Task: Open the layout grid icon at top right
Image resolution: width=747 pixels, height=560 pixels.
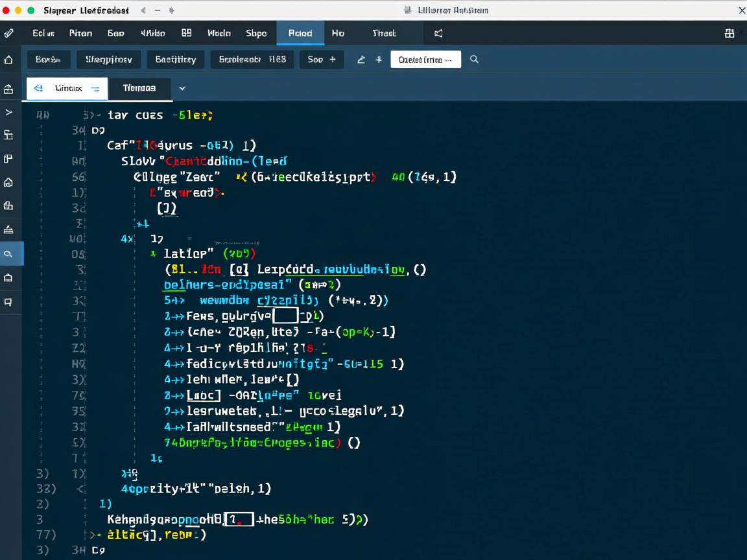Action: click(729, 33)
